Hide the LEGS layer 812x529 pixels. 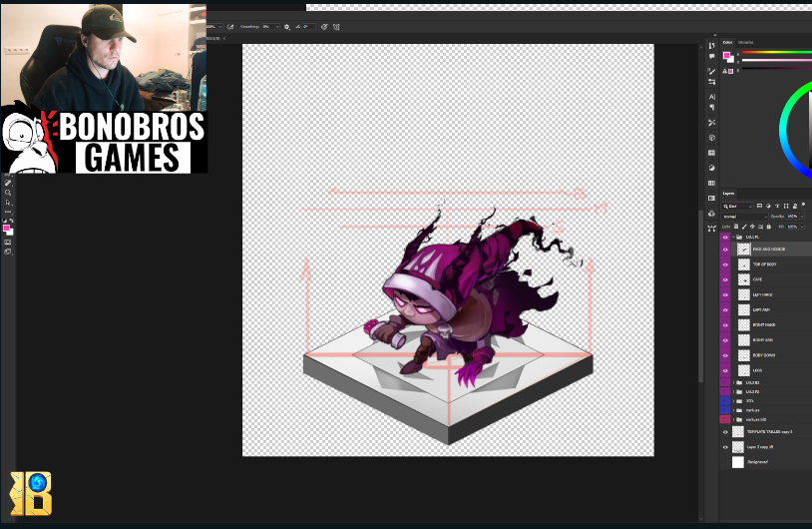[x=725, y=371]
